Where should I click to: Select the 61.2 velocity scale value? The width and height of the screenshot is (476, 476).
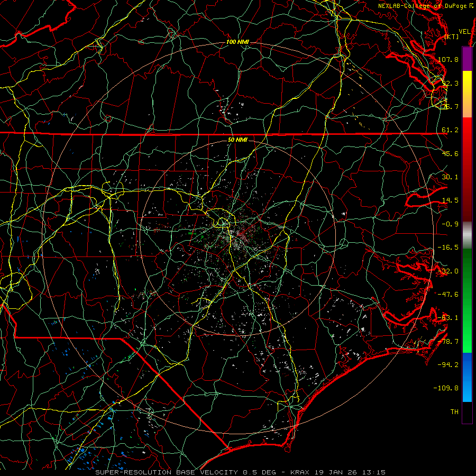(450, 130)
